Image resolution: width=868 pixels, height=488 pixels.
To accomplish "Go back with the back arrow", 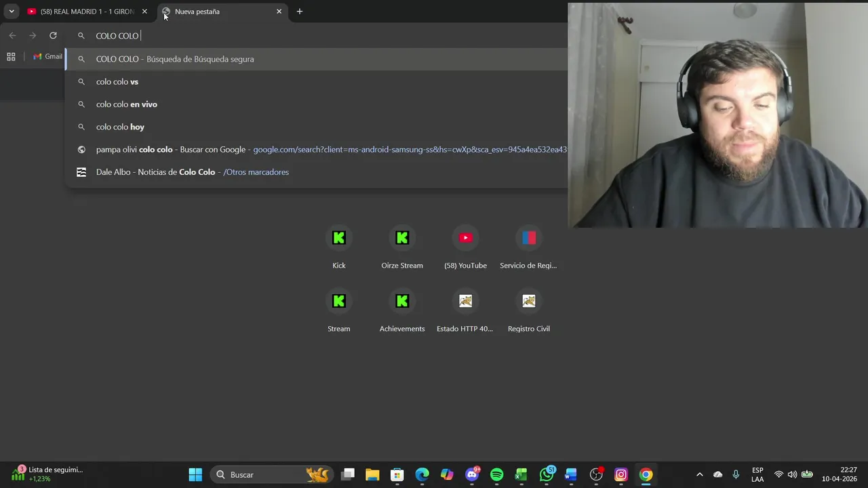I will pyautogui.click(x=12, y=35).
